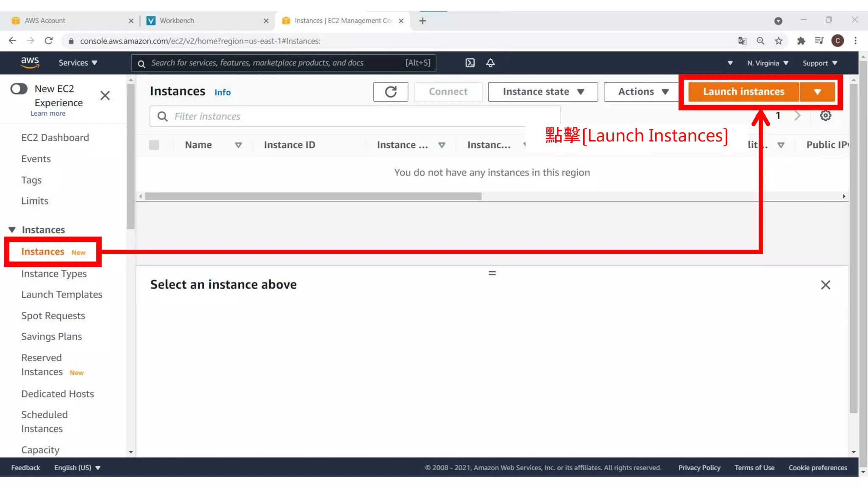The width and height of the screenshot is (868, 488).
Task: Open the Instance state dropdown
Action: [543, 91]
